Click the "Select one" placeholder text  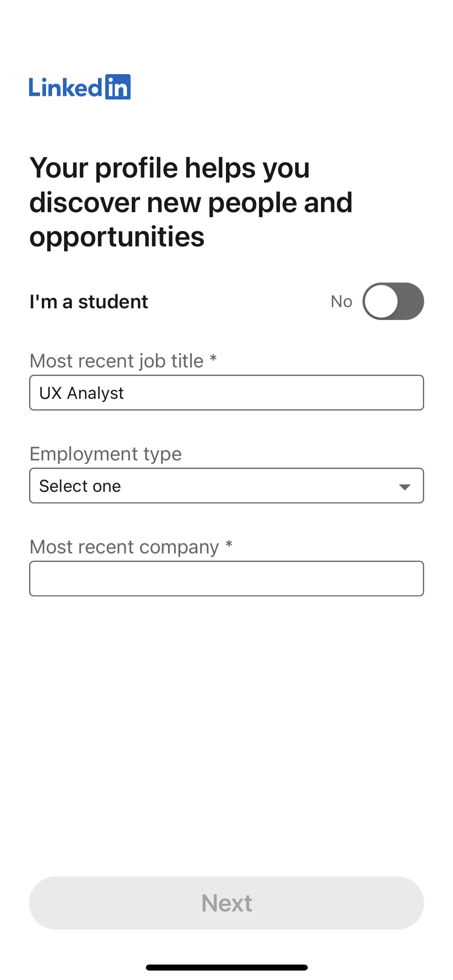[80, 486]
